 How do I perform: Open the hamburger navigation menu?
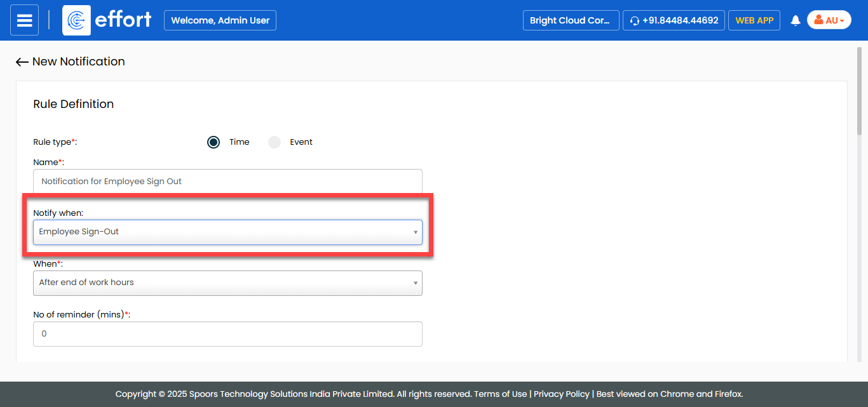[x=24, y=20]
